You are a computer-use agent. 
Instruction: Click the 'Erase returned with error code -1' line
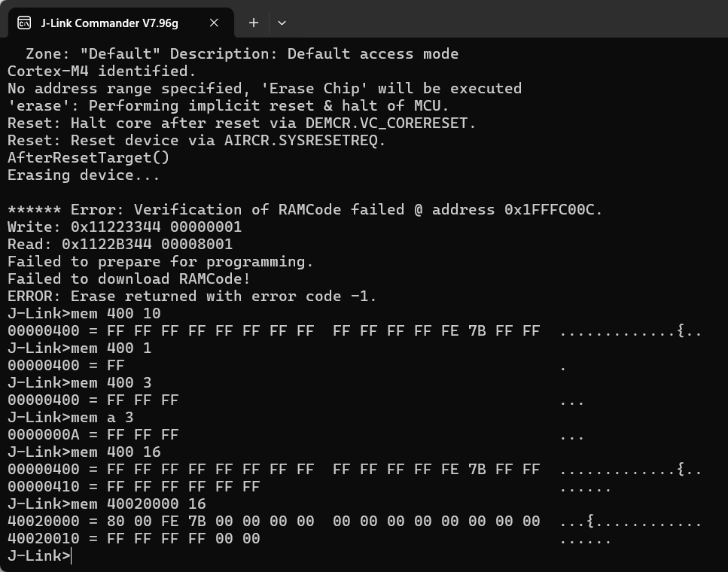click(192, 296)
